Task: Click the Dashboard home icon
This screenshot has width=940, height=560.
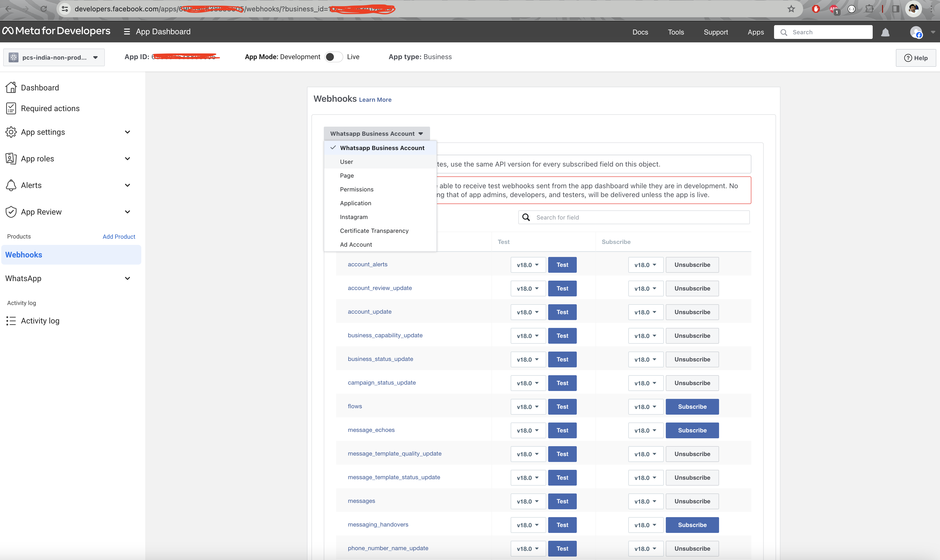Action: (11, 87)
